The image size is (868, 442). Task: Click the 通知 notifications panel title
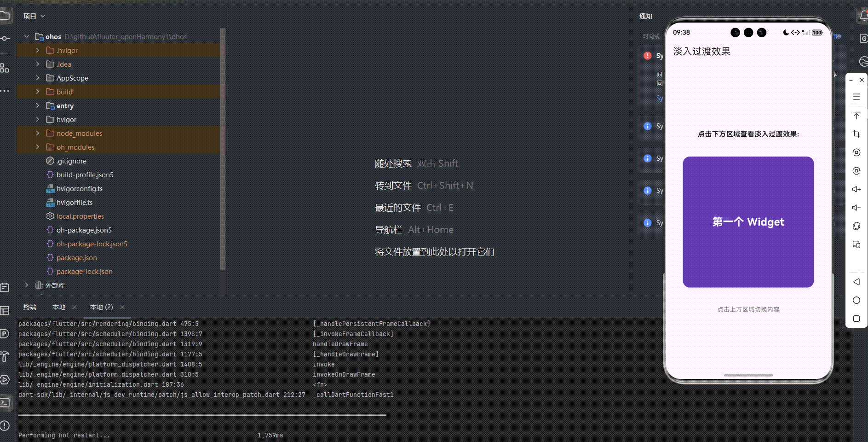645,16
